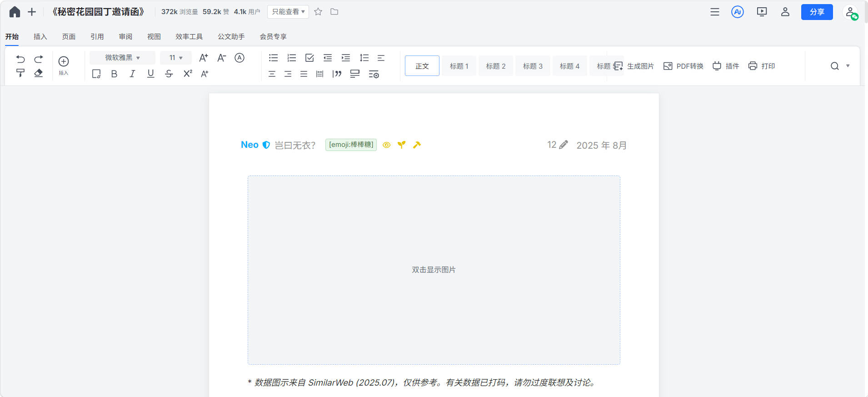868x397 pixels.
Task: Star this document as favorite
Action: (318, 12)
